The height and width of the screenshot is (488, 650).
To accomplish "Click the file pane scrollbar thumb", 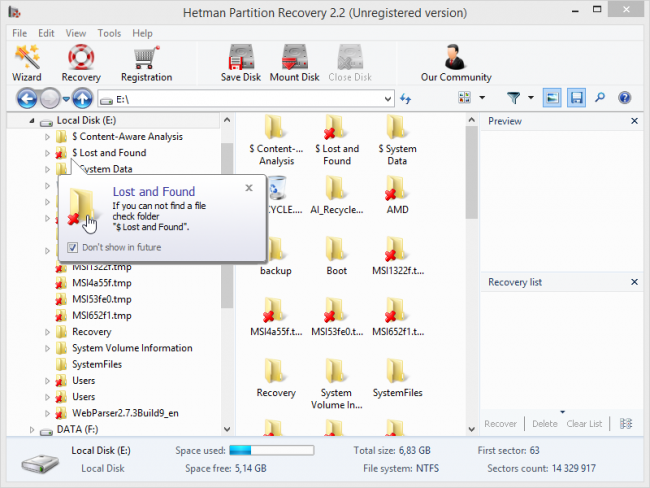I will (x=471, y=172).
